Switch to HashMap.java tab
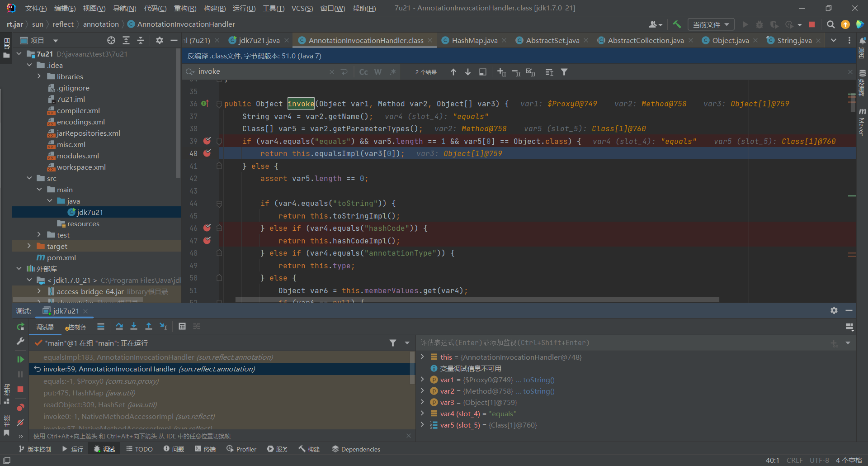The height and width of the screenshot is (466, 868). (474, 40)
